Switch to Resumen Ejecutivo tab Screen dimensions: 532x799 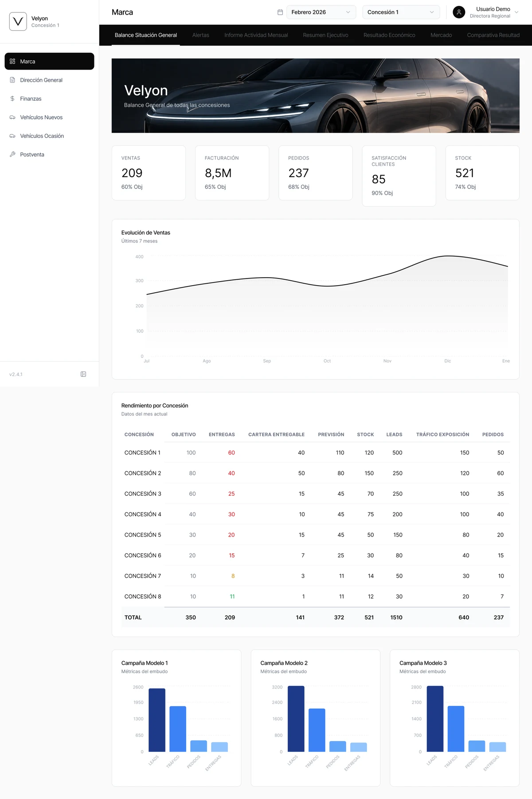325,35
